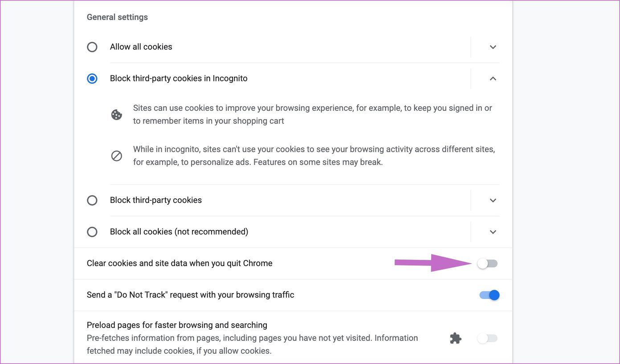Image resolution: width=620 pixels, height=364 pixels.
Task: Collapse the Block third-party cookies in Incognito section
Action: (x=493, y=79)
